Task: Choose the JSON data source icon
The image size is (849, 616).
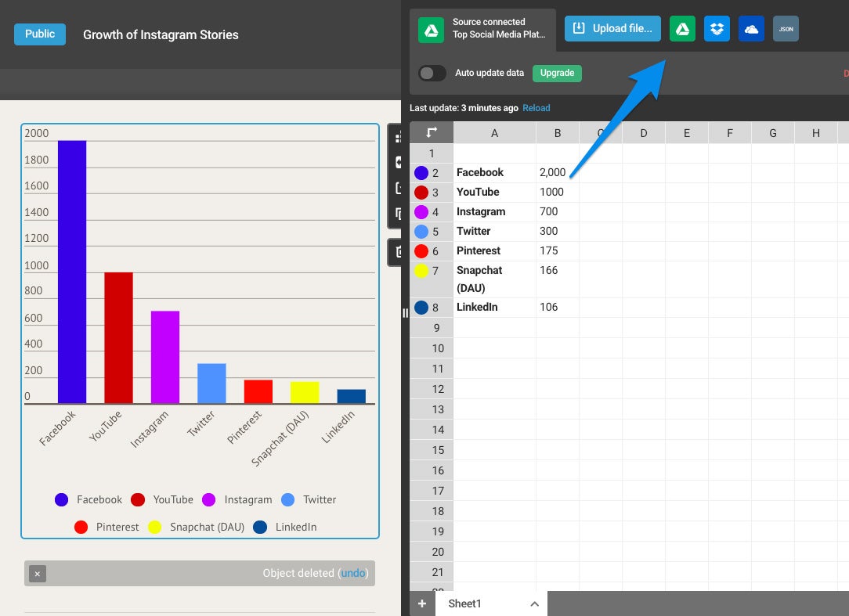Action: tap(786, 29)
